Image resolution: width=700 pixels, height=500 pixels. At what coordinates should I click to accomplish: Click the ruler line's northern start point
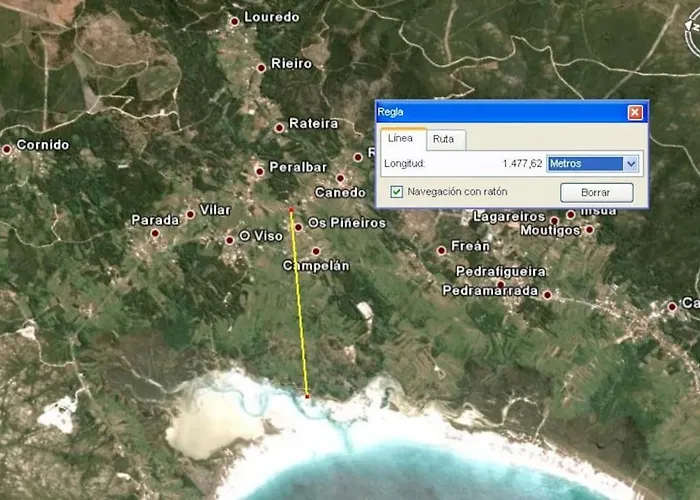[291, 210]
